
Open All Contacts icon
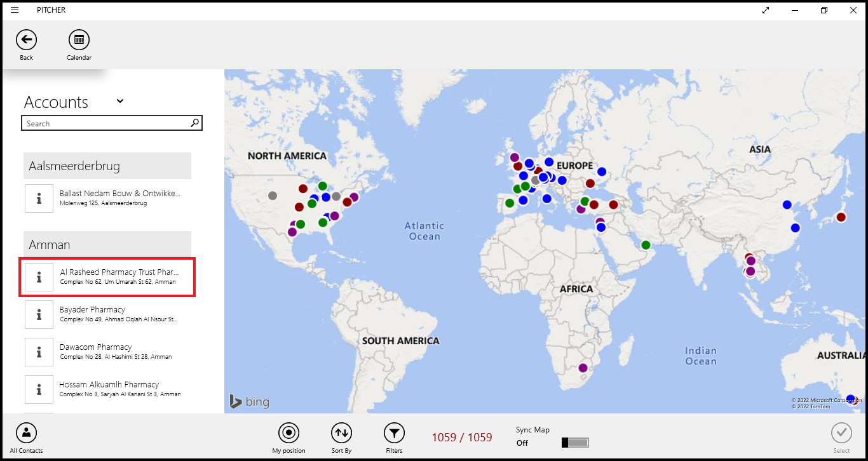tap(26, 433)
